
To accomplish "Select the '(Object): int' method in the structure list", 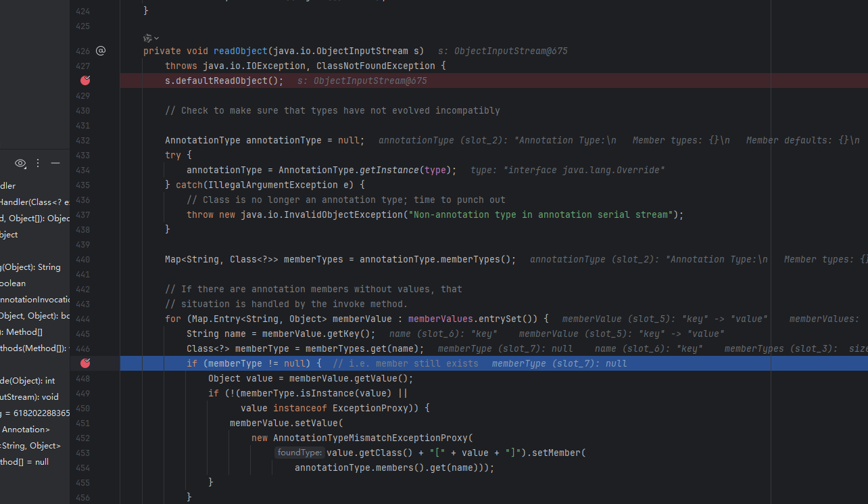I will click(27, 381).
